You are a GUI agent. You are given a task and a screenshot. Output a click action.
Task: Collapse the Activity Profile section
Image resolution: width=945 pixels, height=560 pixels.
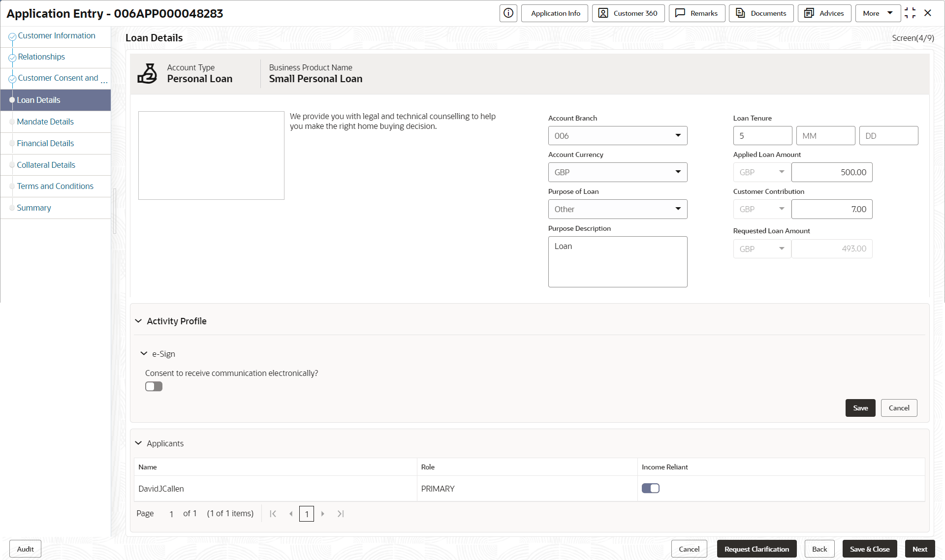139,321
